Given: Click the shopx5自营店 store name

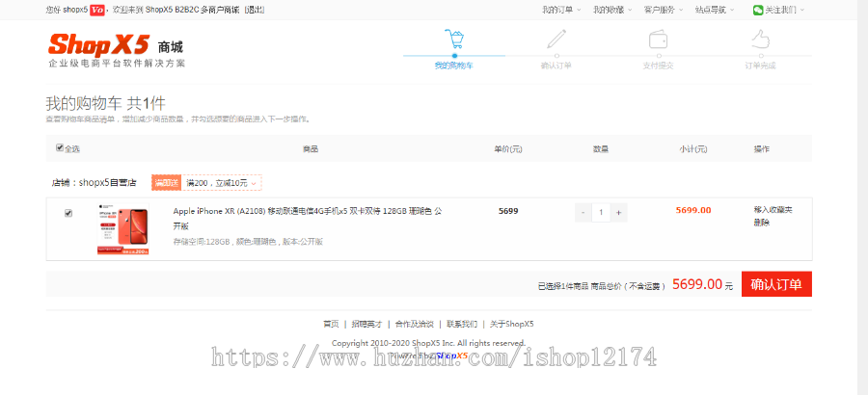Looking at the screenshot, I should pos(107,182).
